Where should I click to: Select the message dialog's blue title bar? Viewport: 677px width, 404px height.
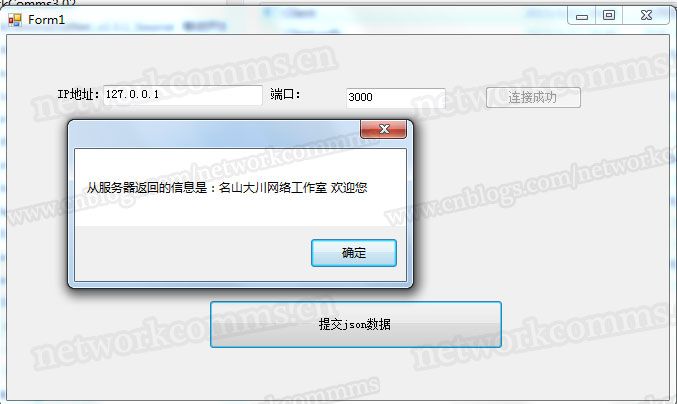tap(215, 134)
